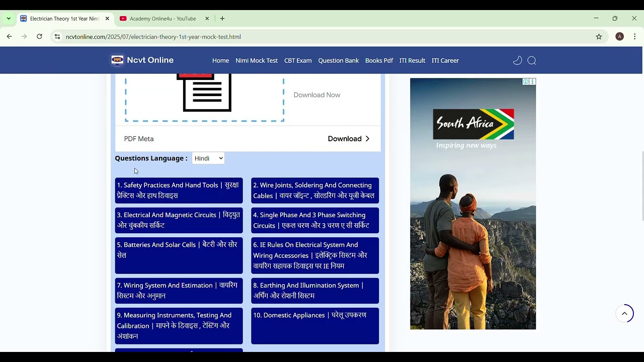The width and height of the screenshot is (644, 362).
Task: Click the ad info icon
Action: [x=525, y=81]
